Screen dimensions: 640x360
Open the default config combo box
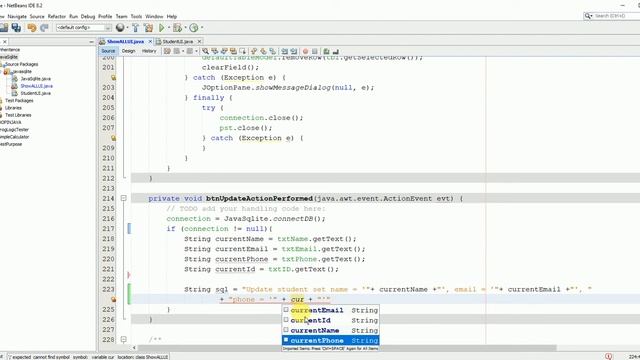[84, 28]
